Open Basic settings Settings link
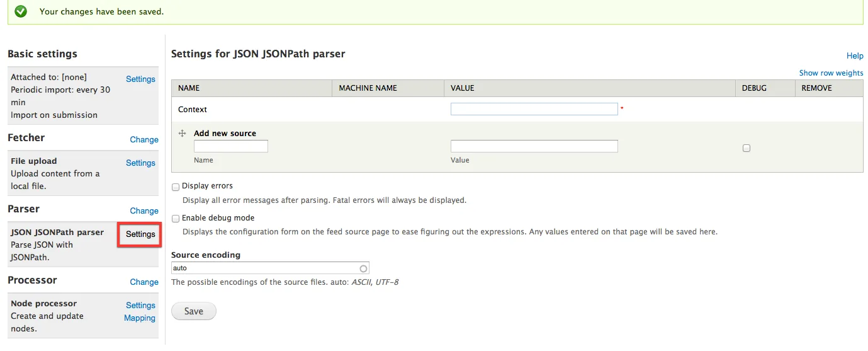Viewport: 868px width, 351px height. [x=140, y=79]
